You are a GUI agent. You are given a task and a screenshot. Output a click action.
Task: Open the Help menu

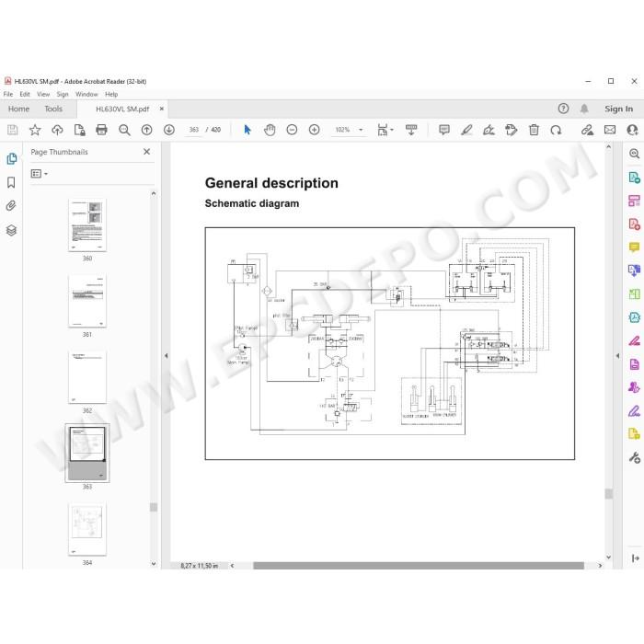pyautogui.click(x=111, y=94)
